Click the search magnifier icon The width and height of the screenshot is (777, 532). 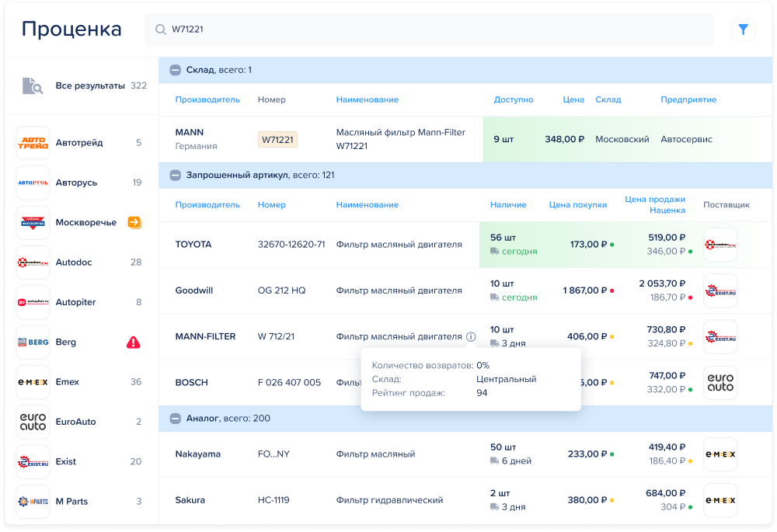click(161, 30)
